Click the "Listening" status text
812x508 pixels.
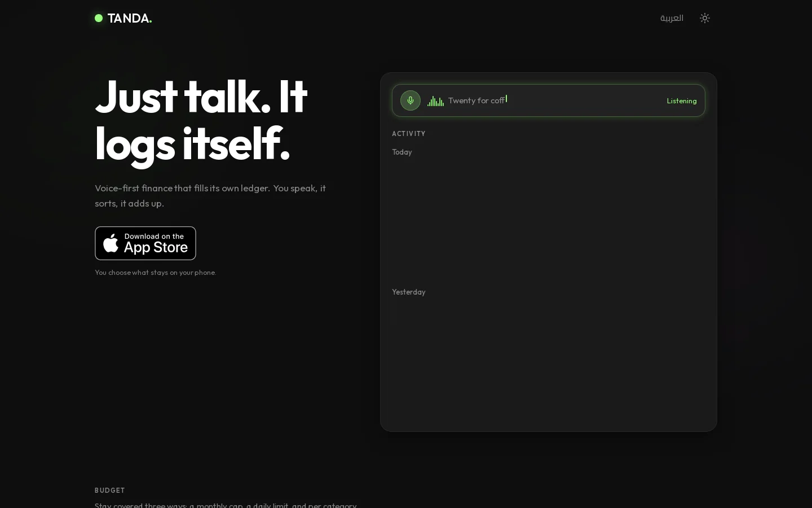[x=682, y=101]
